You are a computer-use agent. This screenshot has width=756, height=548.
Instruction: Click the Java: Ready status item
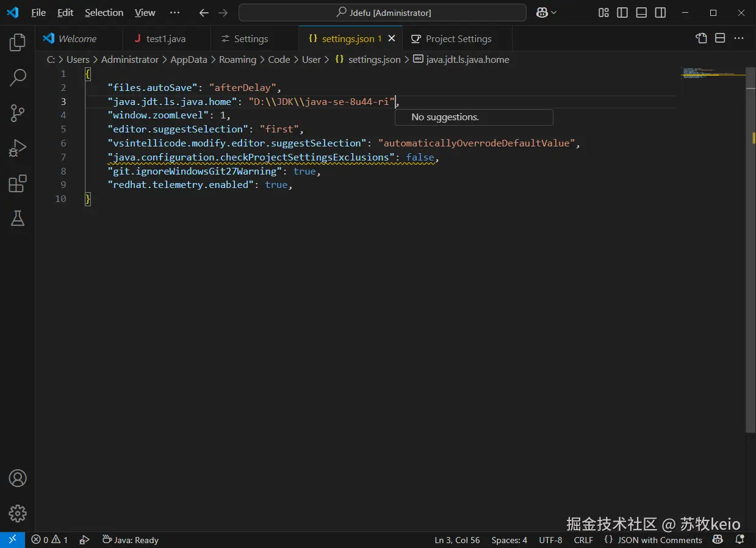(131, 540)
